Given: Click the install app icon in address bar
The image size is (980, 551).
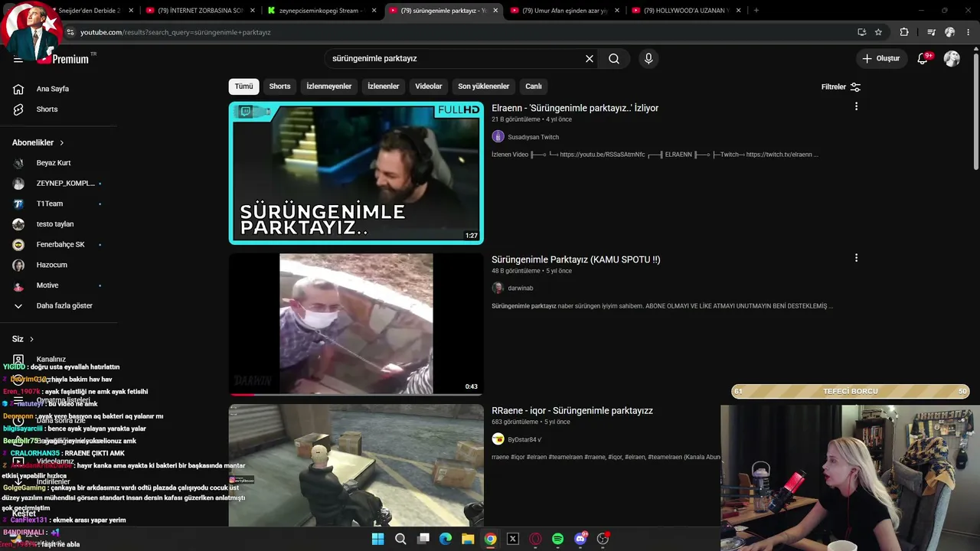Looking at the screenshot, I should [x=862, y=32].
